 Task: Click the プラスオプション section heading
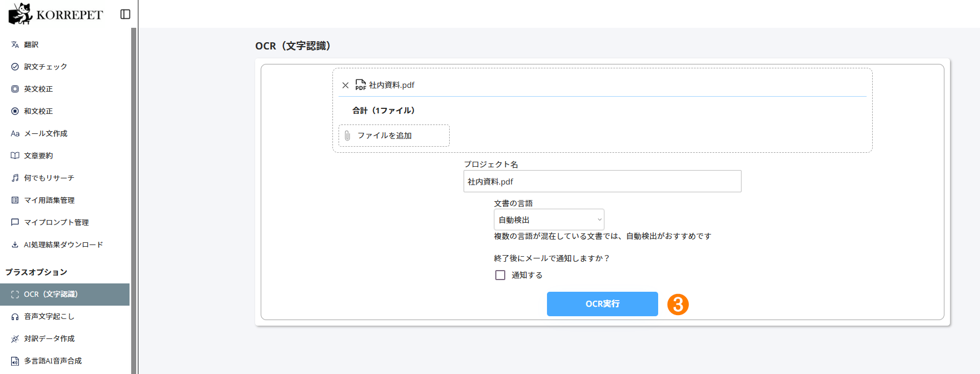[37, 272]
